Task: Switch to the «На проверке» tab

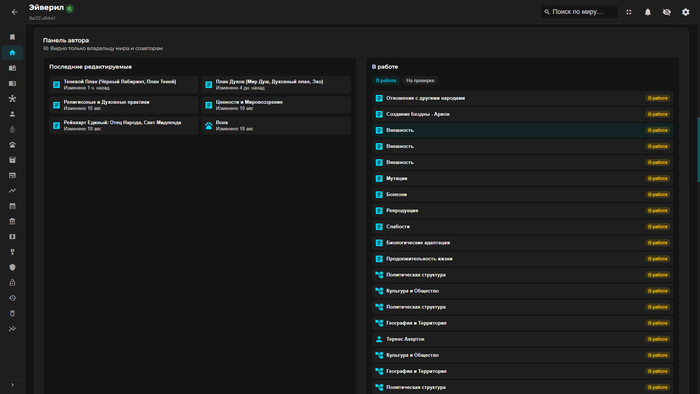Action: [x=420, y=81]
